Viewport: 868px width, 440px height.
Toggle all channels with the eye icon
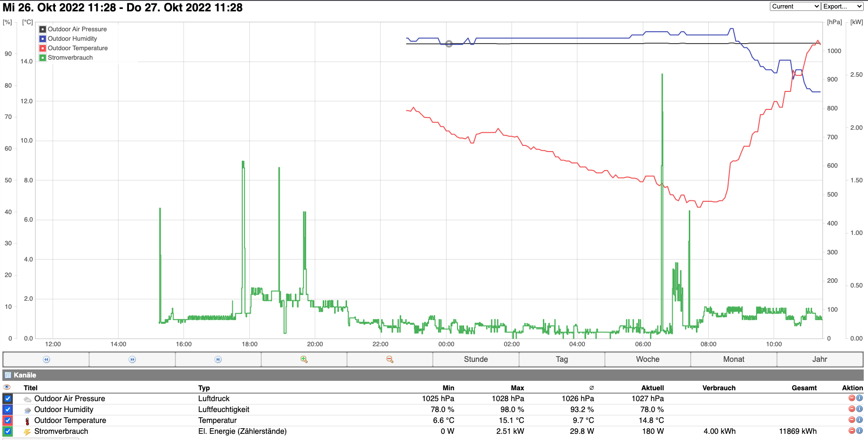pyautogui.click(x=7, y=387)
